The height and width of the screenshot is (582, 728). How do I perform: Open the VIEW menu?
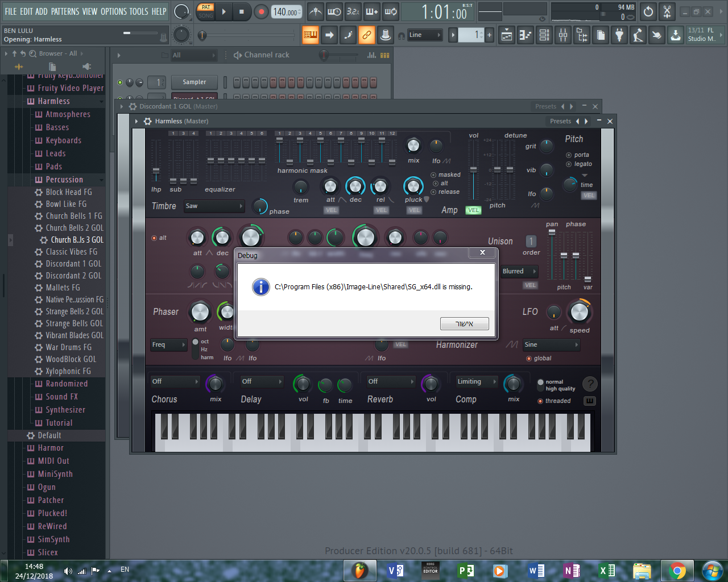(90, 11)
